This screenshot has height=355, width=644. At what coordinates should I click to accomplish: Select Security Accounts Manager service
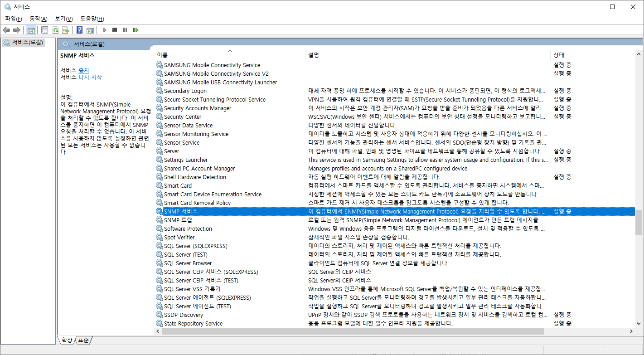point(198,108)
